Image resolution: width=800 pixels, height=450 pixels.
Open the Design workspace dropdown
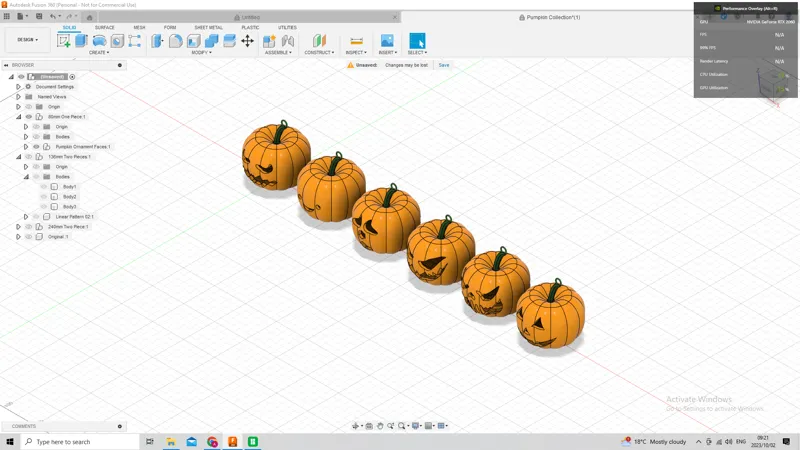click(x=28, y=40)
